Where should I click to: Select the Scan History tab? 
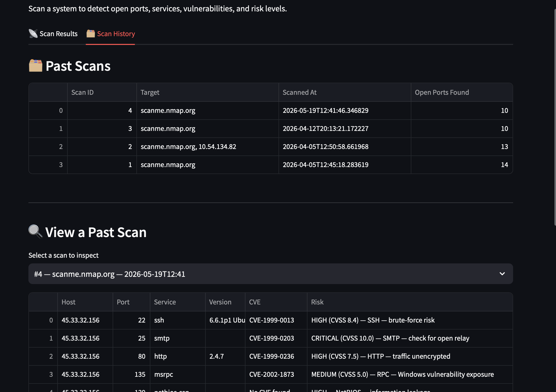pyautogui.click(x=110, y=34)
